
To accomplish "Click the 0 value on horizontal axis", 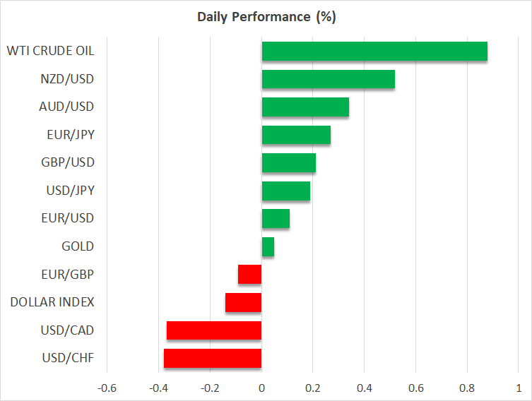I will click(x=261, y=388).
